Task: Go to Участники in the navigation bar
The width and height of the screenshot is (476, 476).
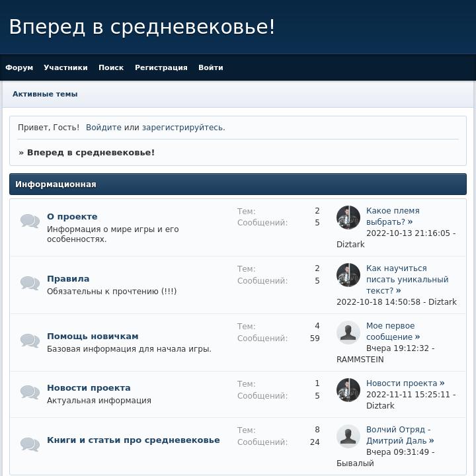Action: point(65,67)
